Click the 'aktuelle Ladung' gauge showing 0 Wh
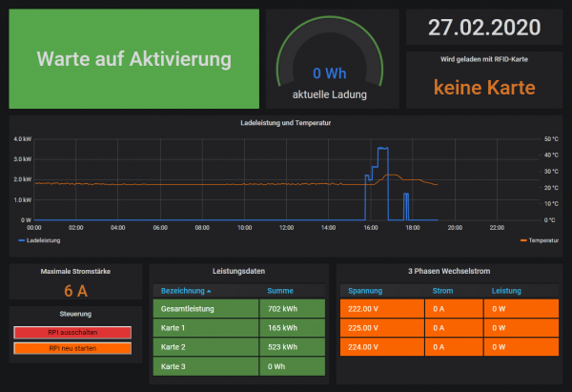The height and width of the screenshot is (392, 572). pos(329,73)
